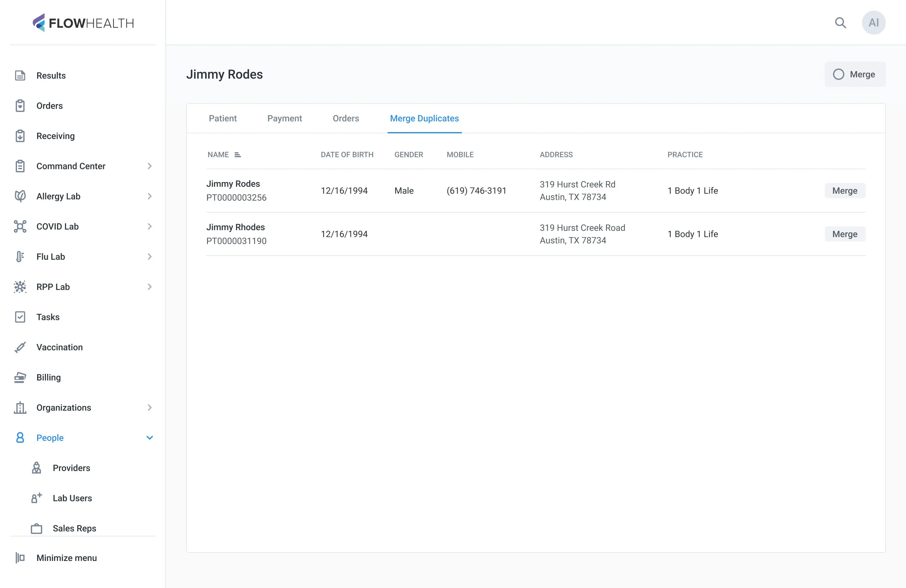Click the Providers doctor icon
906x588 pixels.
point(36,468)
